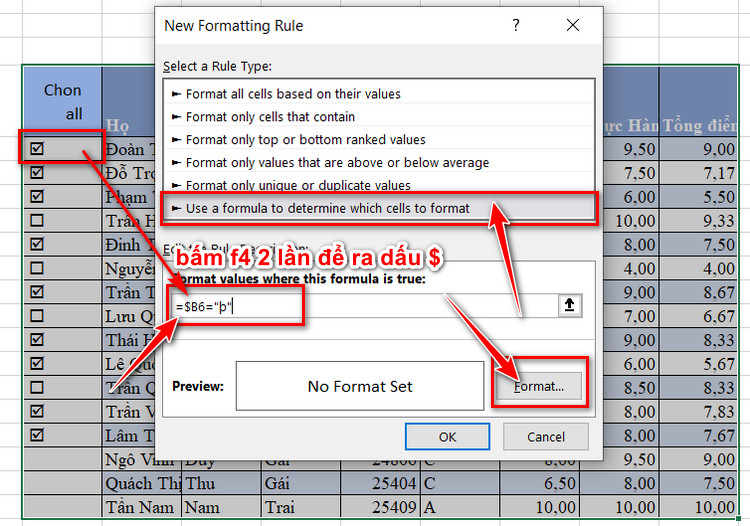
Task: Tick the empty checkbox beside Trần H
Action: click(x=37, y=220)
